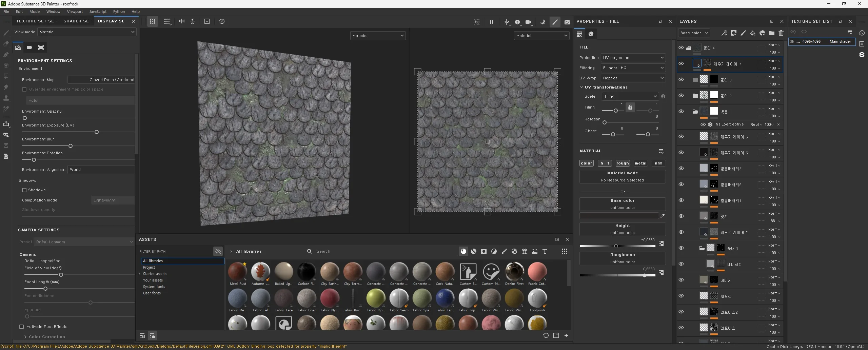Viewport: 868px width, 350px height.
Task: Delete the selected layer with trash icon
Action: (781, 33)
